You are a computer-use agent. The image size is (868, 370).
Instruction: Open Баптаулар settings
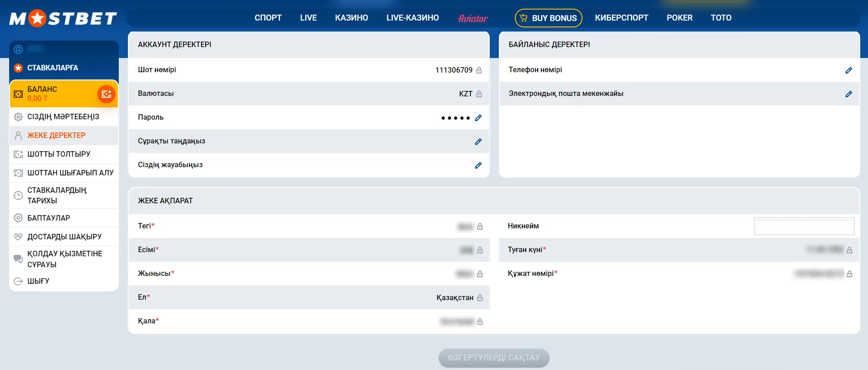coord(49,218)
